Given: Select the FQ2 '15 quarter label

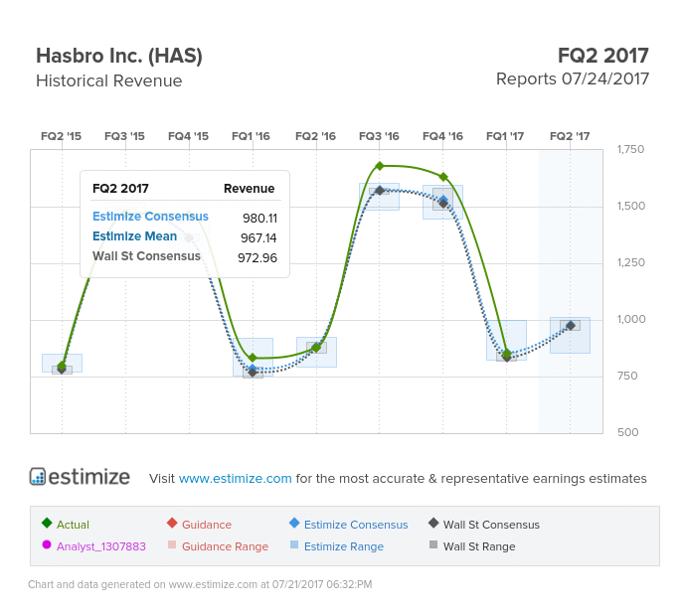Looking at the screenshot, I should pyautogui.click(x=61, y=136).
